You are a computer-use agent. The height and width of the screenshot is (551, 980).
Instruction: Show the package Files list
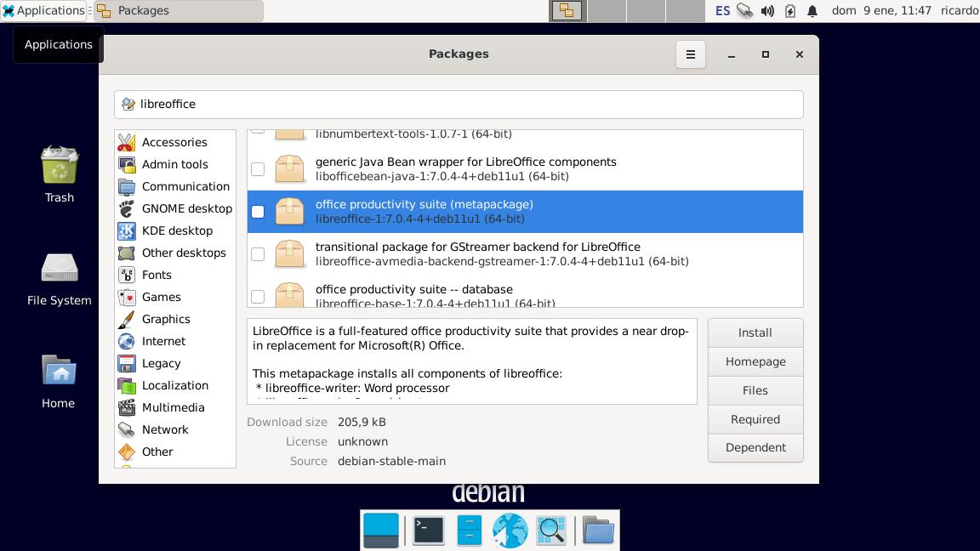click(755, 390)
